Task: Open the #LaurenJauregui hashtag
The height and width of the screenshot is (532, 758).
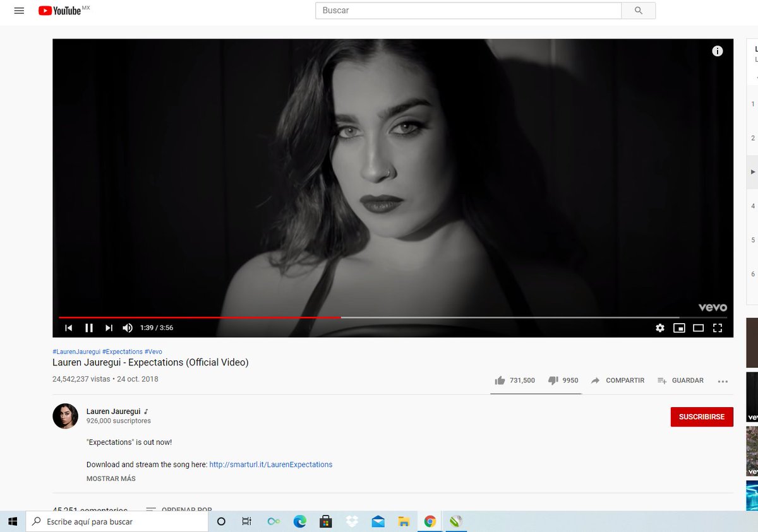Action: point(76,352)
